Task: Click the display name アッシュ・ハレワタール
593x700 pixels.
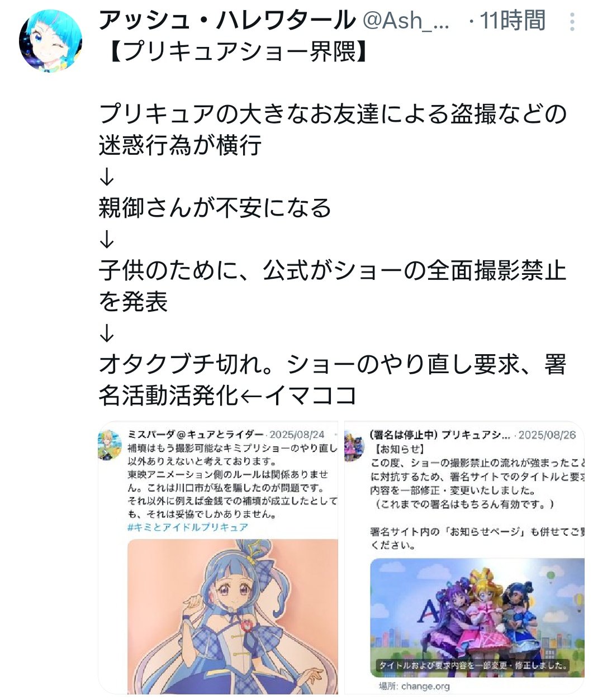Action: click(227, 21)
